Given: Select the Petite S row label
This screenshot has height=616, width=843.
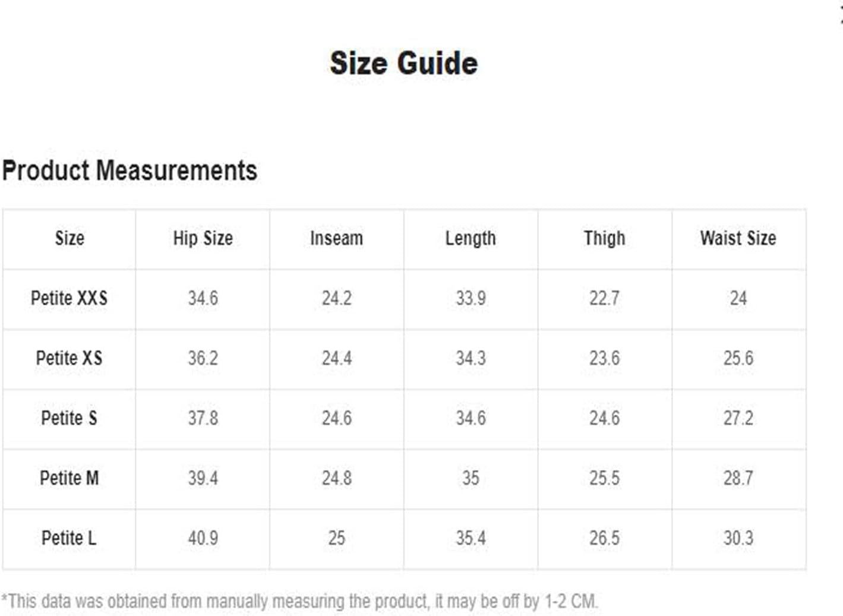Looking at the screenshot, I should [x=69, y=418].
